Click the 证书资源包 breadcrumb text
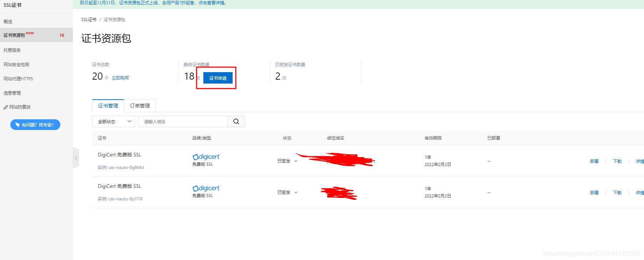 point(115,19)
